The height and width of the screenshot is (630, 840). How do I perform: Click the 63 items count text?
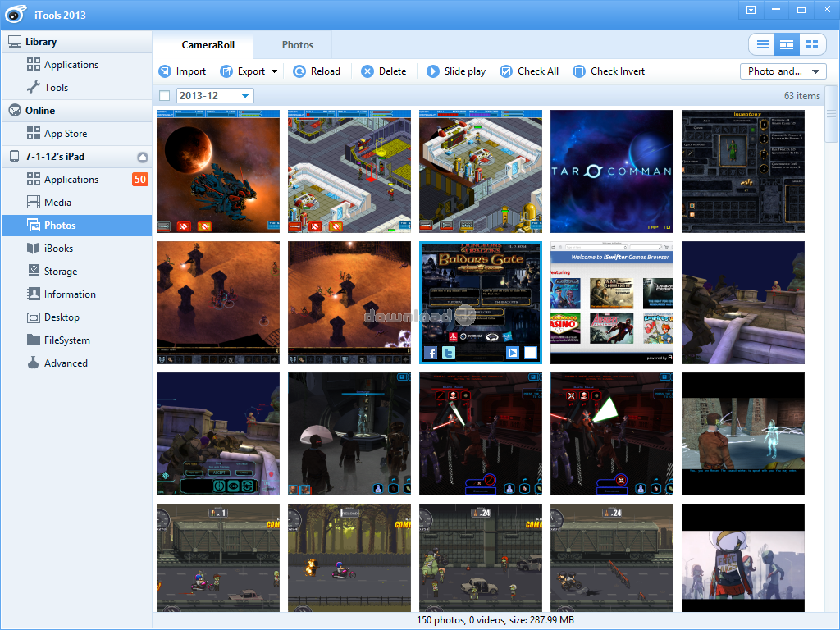pyautogui.click(x=802, y=96)
